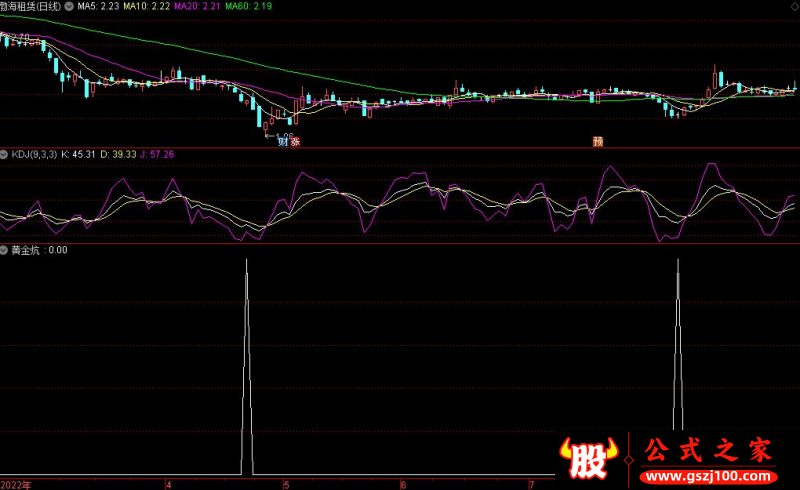Click the red 涨 marker icon

(x=295, y=141)
